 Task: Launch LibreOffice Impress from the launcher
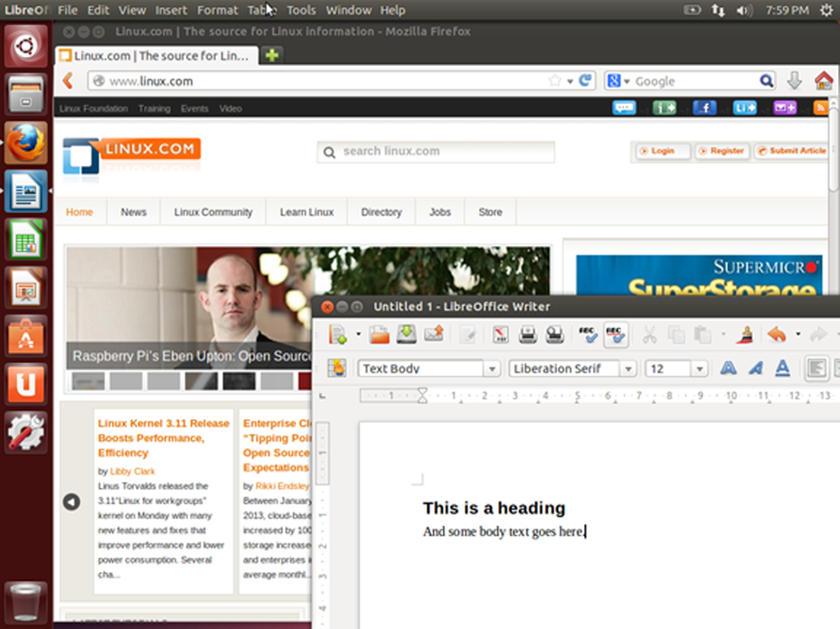25,288
